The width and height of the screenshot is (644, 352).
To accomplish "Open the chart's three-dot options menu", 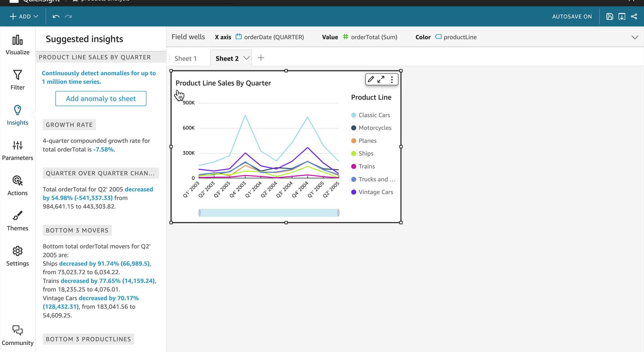I will (x=392, y=80).
